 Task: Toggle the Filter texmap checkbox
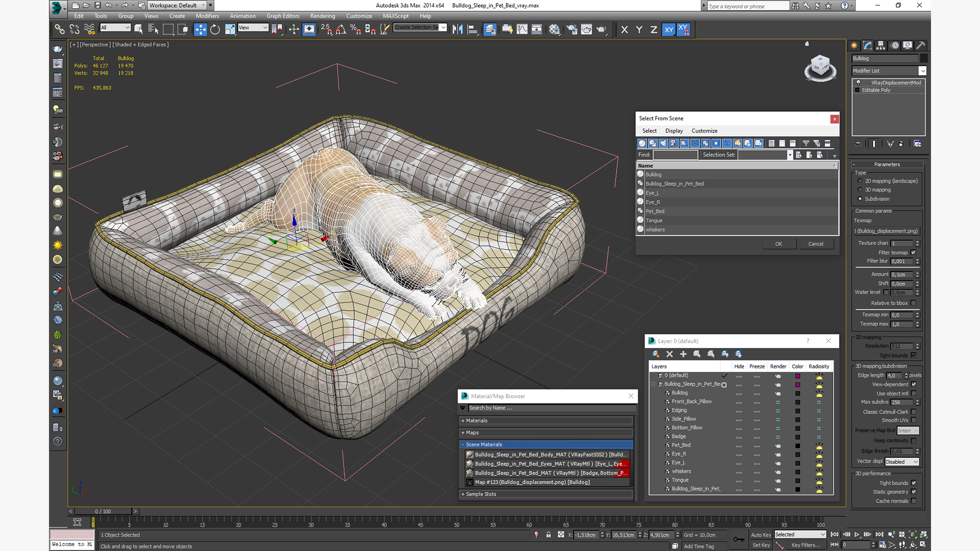tap(913, 253)
